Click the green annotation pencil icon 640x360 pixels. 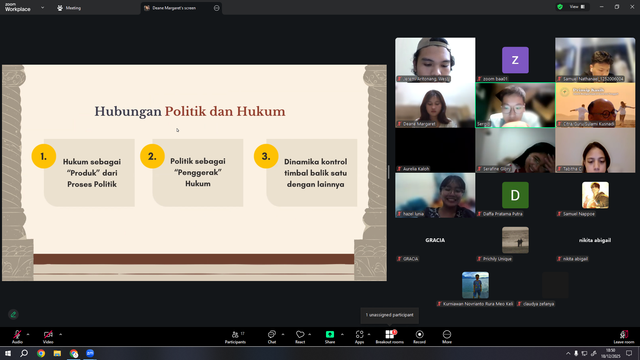13,314
